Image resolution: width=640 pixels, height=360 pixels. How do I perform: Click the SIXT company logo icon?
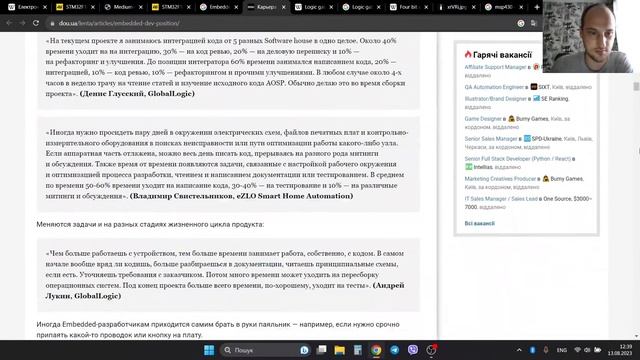[x=533, y=87]
